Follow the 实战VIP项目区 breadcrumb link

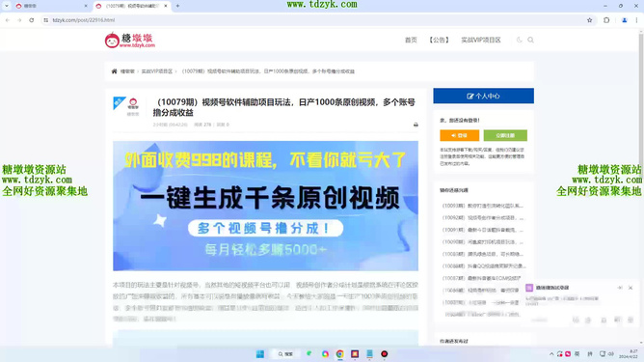point(157,71)
